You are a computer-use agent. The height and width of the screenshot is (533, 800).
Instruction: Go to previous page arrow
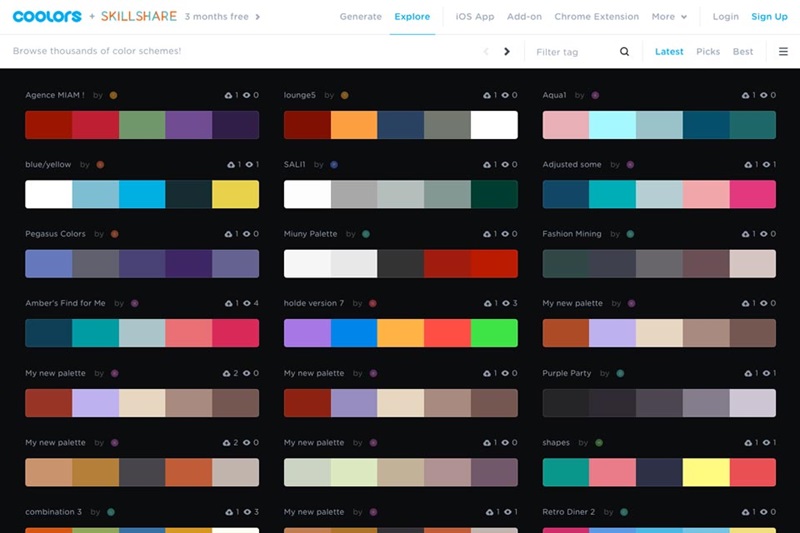pyautogui.click(x=486, y=52)
